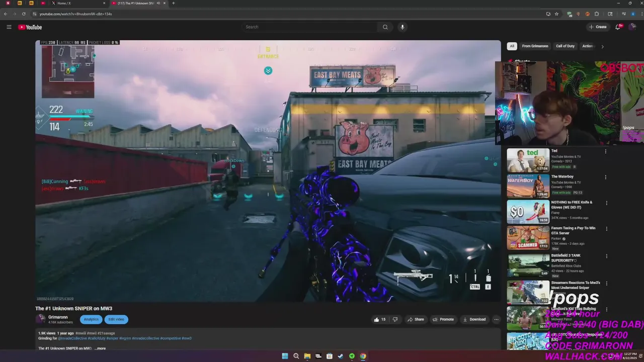
Task: Open options for NOTHING to FREE Knife video
Action: (606, 203)
